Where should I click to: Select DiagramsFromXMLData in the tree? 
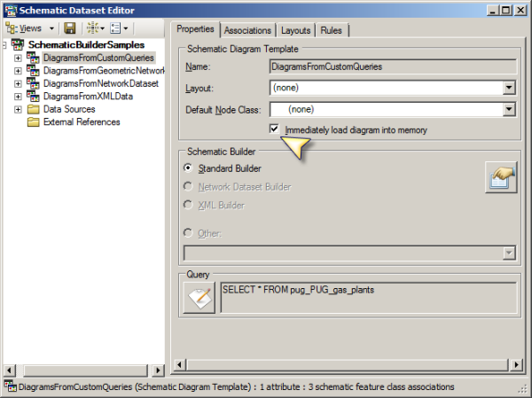[88, 97]
